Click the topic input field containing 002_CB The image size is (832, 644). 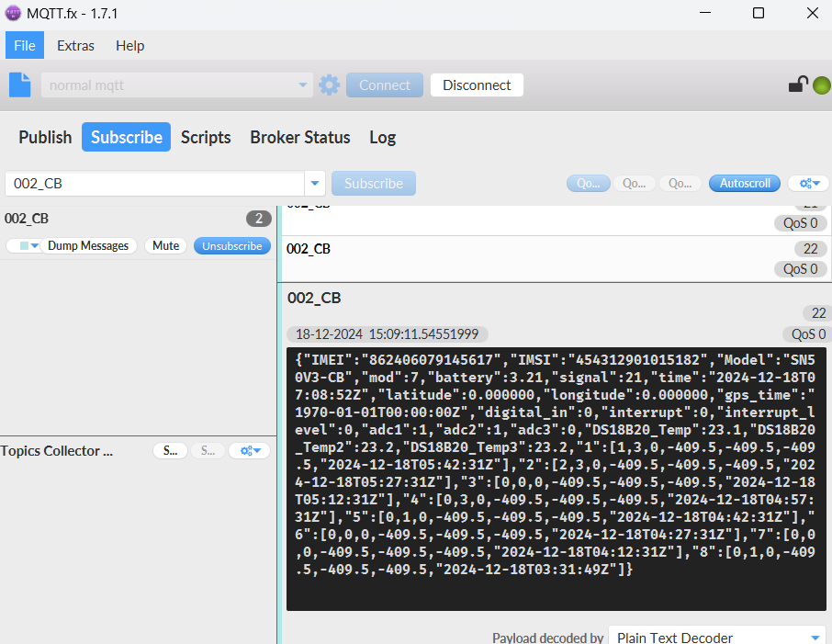(154, 183)
